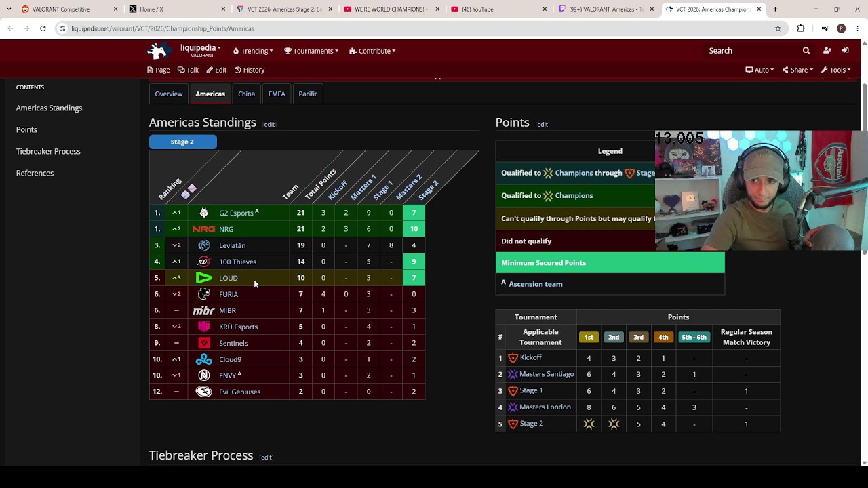This screenshot has width=868, height=488.
Task: Click the LOUD team logo
Action: tap(203, 278)
